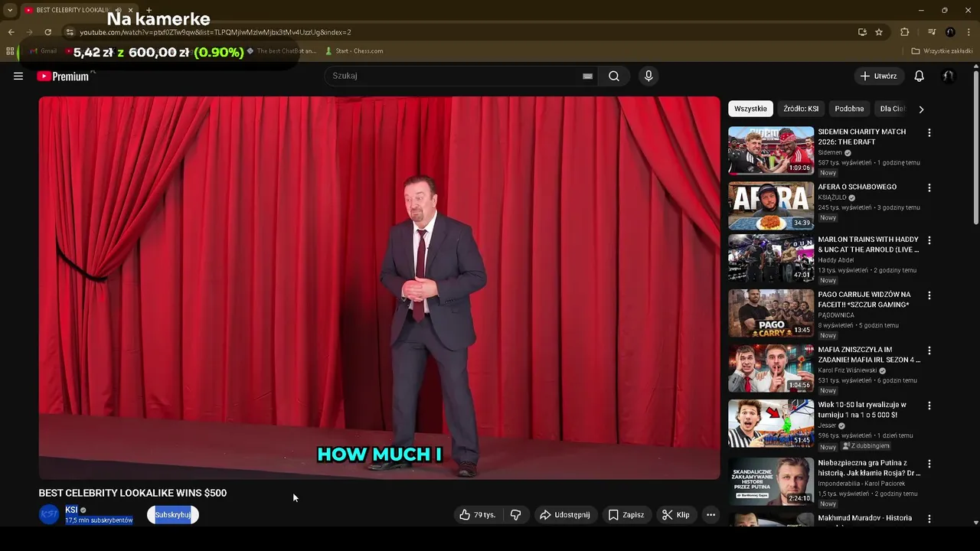Open Wszystkie zakładki bookmarks folder
The image size is (980, 551).
click(x=942, y=51)
